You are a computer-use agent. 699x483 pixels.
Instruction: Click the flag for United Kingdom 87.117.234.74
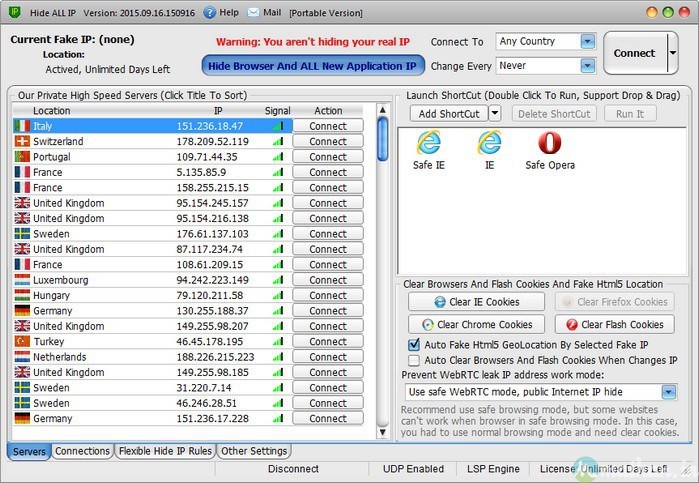pyautogui.click(x=22, y=249)
